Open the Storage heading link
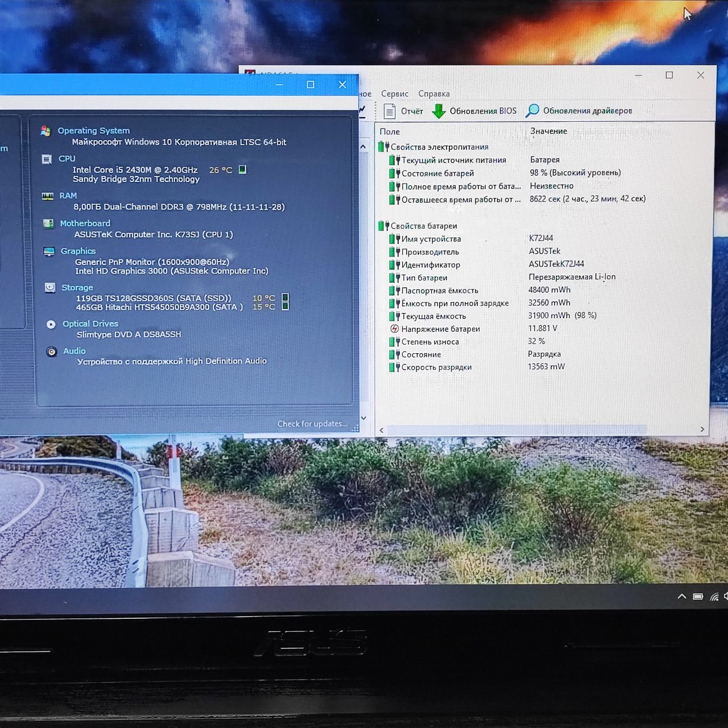 point(77,288)
